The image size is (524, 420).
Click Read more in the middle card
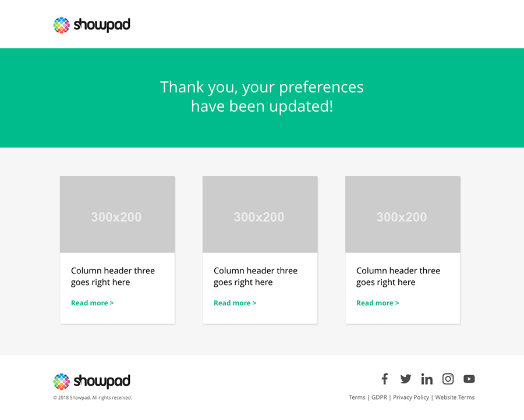pos(235,303)
